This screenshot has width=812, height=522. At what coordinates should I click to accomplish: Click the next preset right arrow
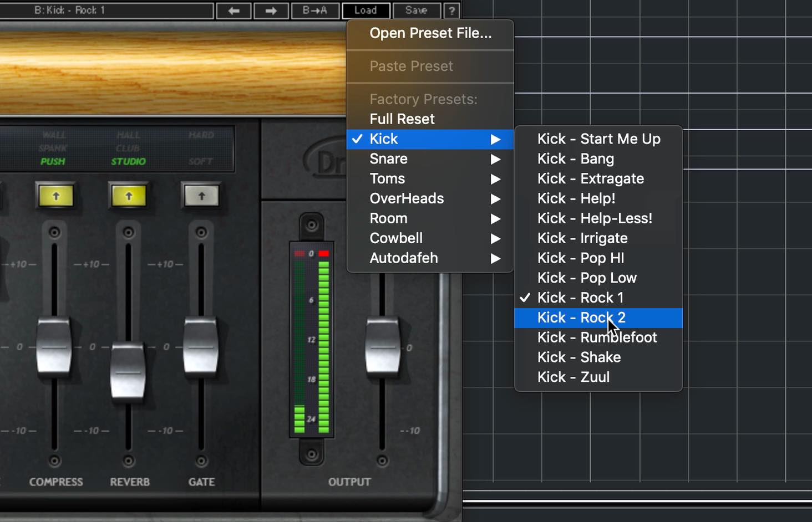point(271,11)
